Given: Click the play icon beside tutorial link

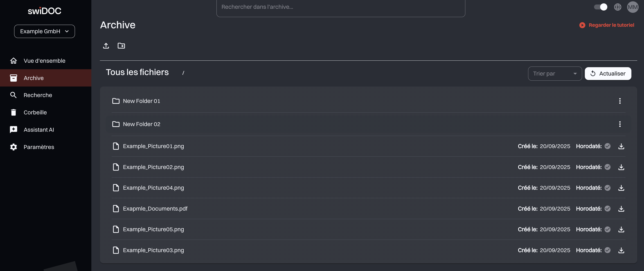Looking at the screenshot, I should click(582, 25).
